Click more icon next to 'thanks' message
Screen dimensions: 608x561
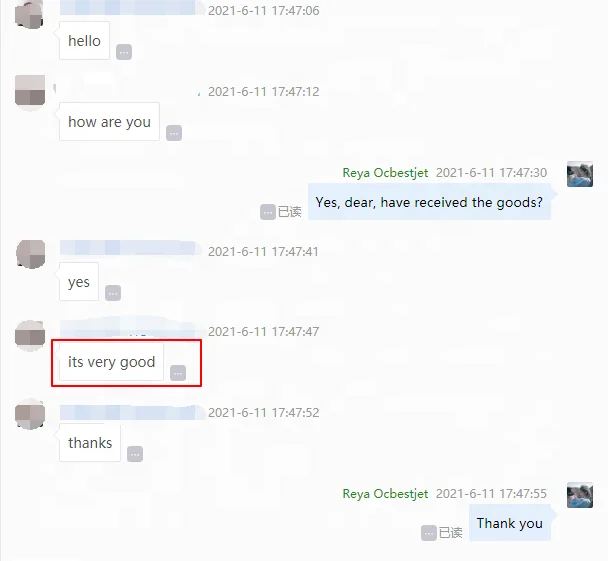[135, 454]
